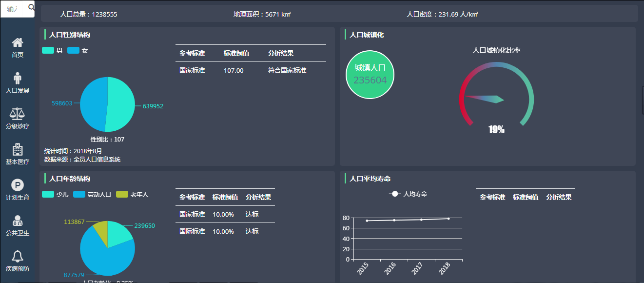The image size is (644, 283).
Task: Toggle the 男 legend in gender chart
Action: coord(52,50)
